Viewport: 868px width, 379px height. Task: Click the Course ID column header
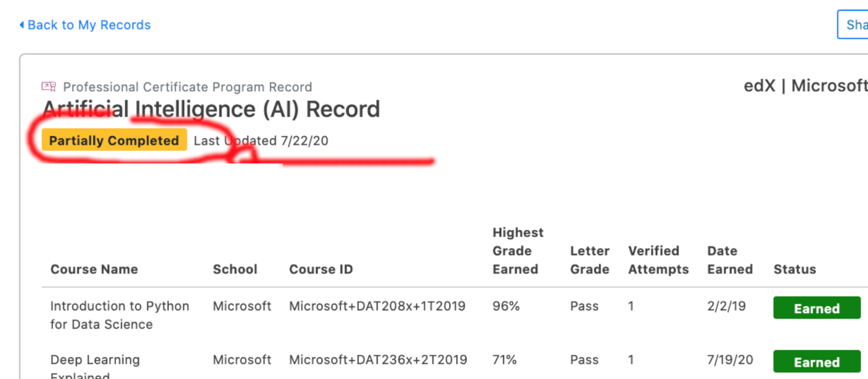click(x=321, y=269)
